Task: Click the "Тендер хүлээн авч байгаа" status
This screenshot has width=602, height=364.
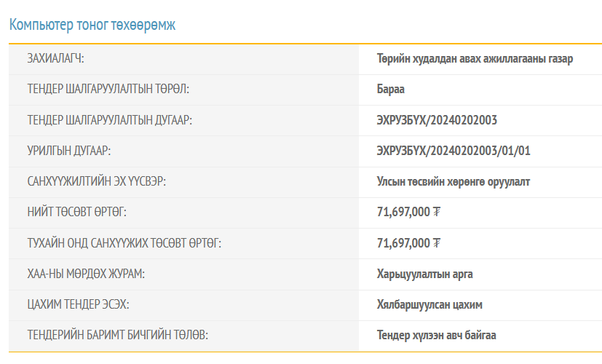Action: point(437,335)
